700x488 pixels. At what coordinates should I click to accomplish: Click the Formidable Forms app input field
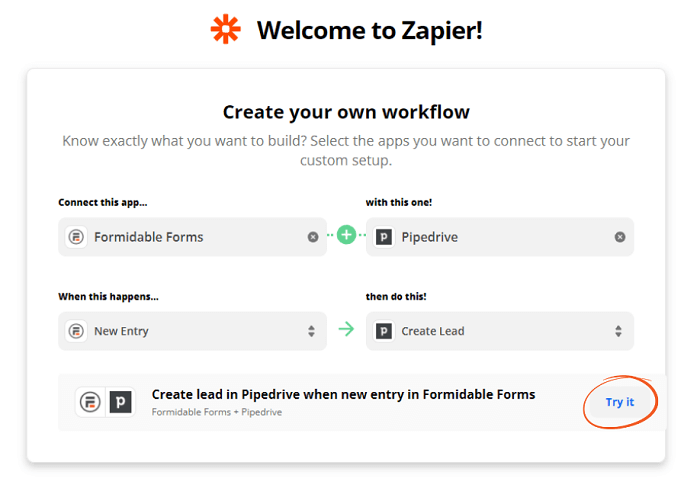(192, 237)
